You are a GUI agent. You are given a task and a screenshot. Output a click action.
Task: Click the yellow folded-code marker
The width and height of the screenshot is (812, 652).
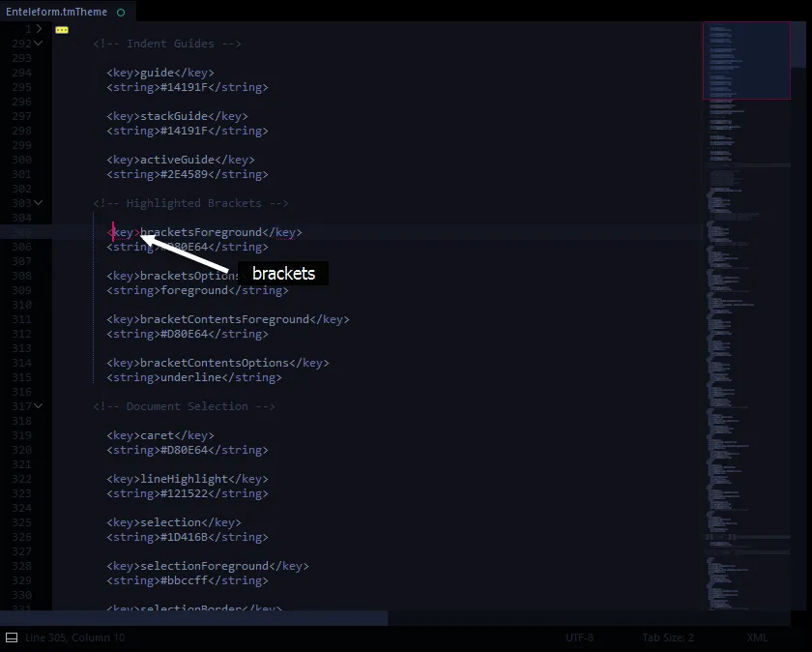[62, 30]
